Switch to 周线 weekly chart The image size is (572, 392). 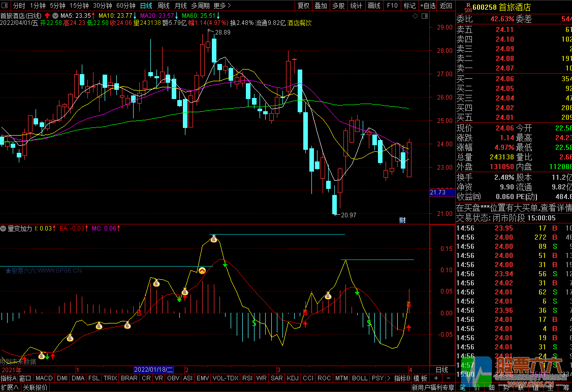tap(163, 6)
